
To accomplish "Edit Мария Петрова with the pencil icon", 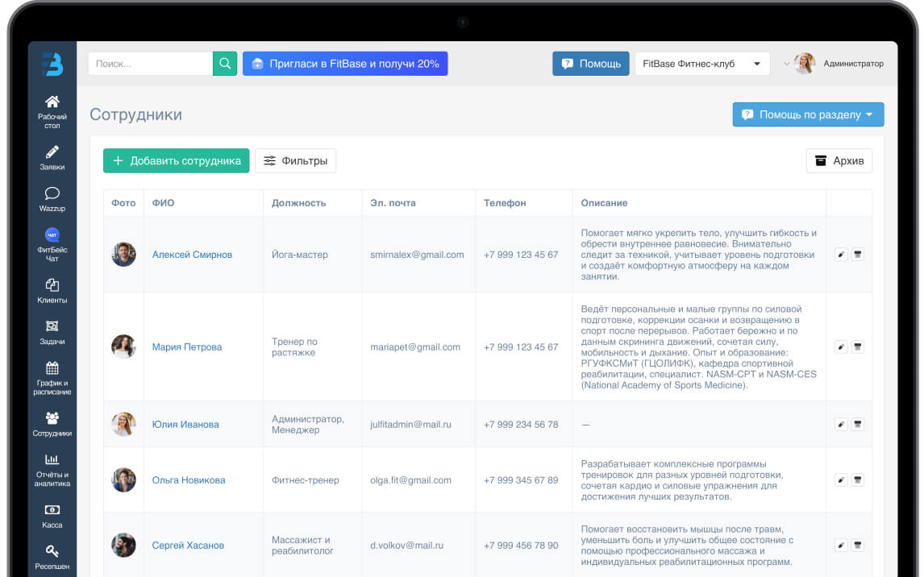I will coord(841,347).
